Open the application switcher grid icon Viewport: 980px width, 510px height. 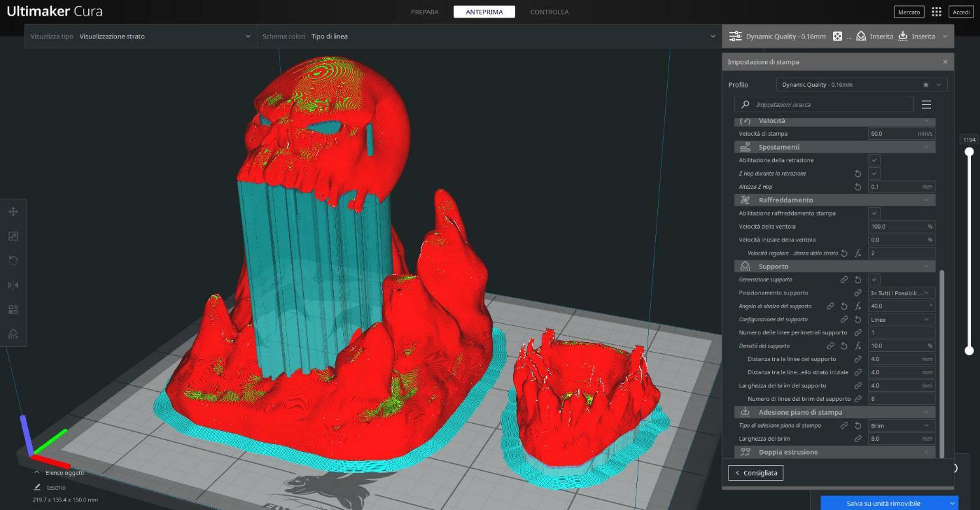click(x=936, y=12)
